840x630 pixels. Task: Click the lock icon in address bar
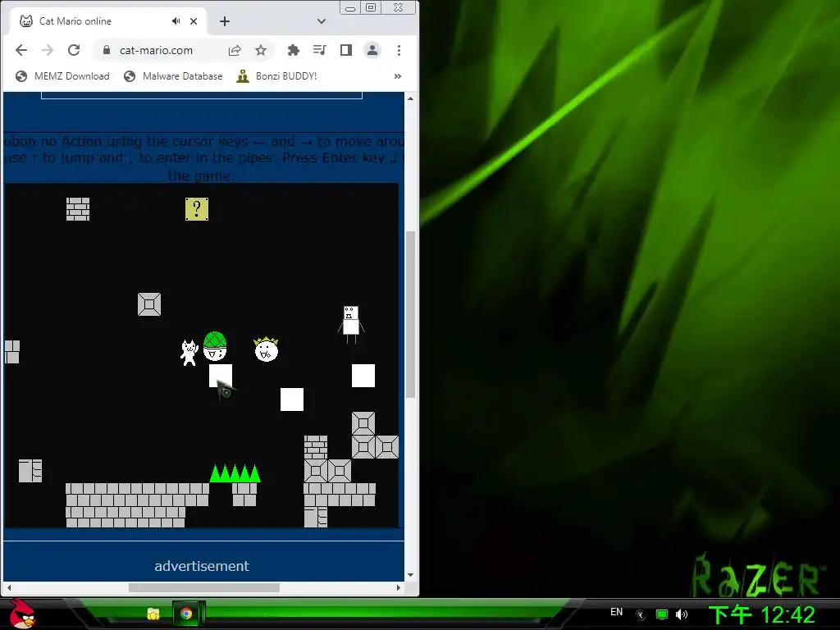[107, 50]
